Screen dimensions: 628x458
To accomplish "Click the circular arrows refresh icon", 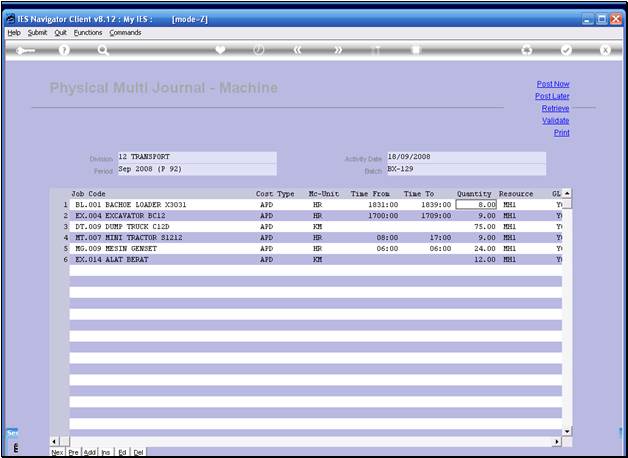I will [527, 50].
